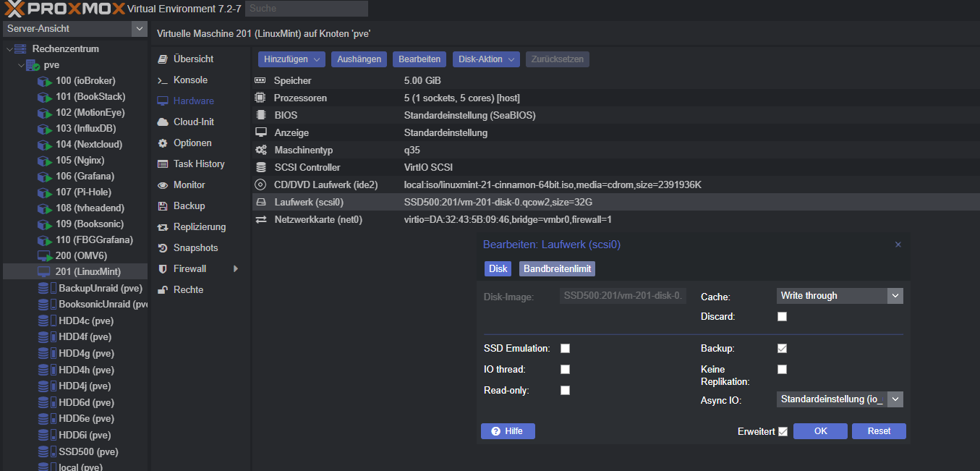Click the Prozessoren CPU icon
The image size is (980, 471).
tap(261, 98)
